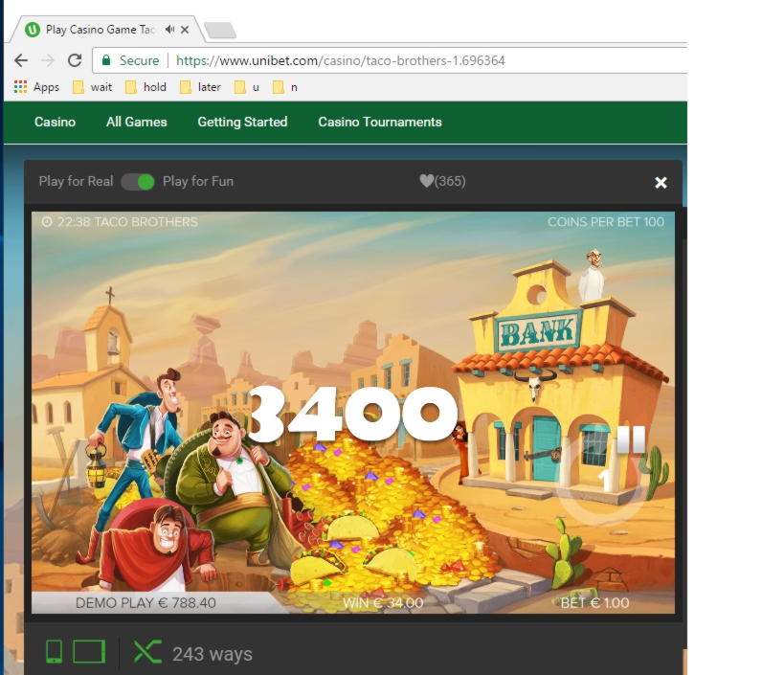Click the WIN € 34.00 amount

(383, 603)
